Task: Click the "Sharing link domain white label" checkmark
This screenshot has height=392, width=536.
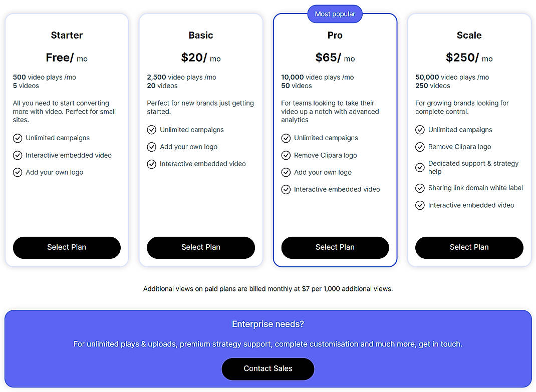Action: (420, 188)
